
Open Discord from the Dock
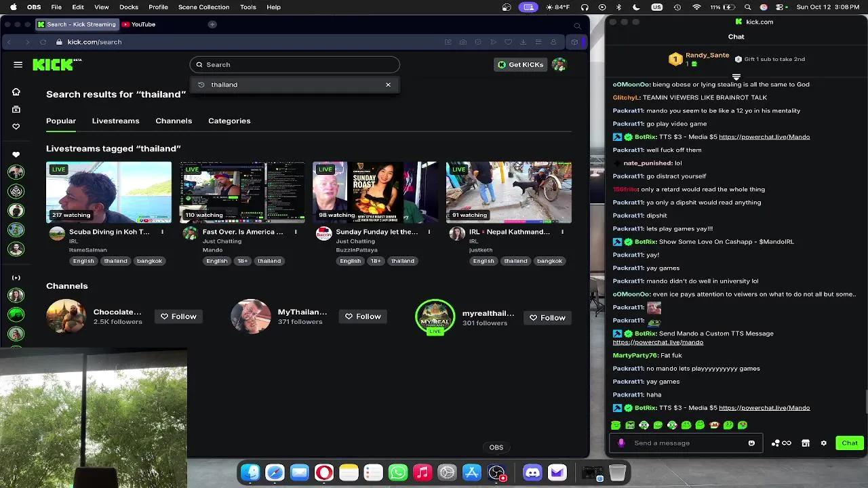point(532,472)
